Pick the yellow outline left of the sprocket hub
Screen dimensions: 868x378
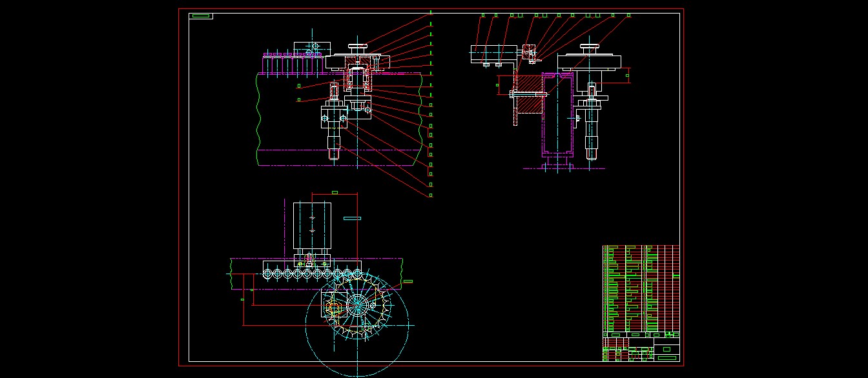point(333,309)
